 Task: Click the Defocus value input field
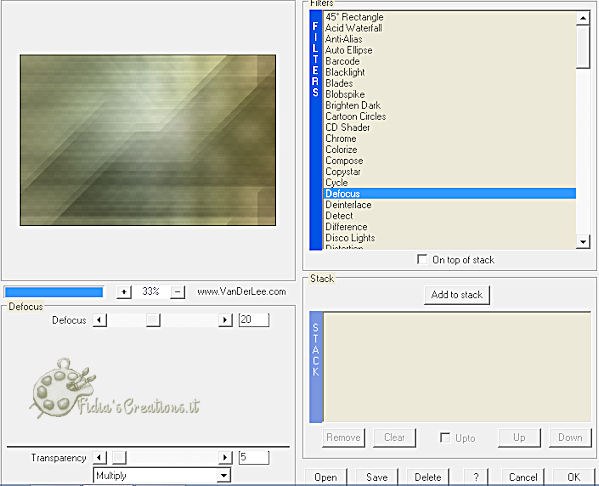[x=254, y=320]
